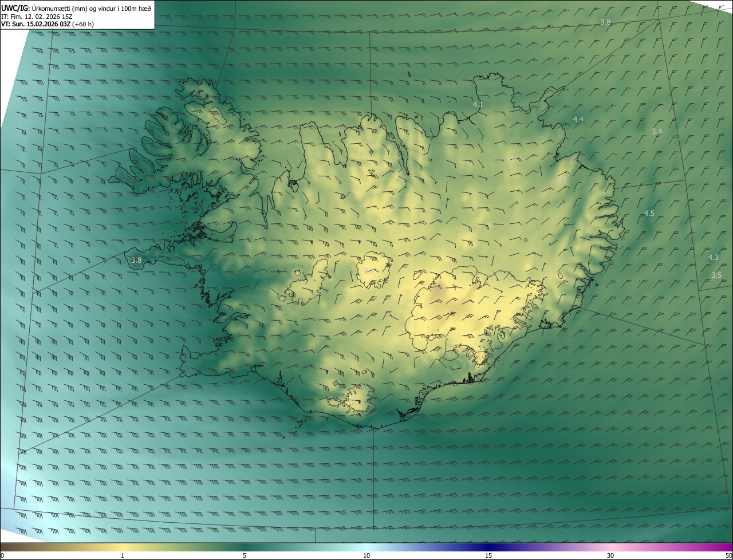733x560 pixels.
Task: Select the '5' label on the color scale
Action: click(x=245, y=555)
